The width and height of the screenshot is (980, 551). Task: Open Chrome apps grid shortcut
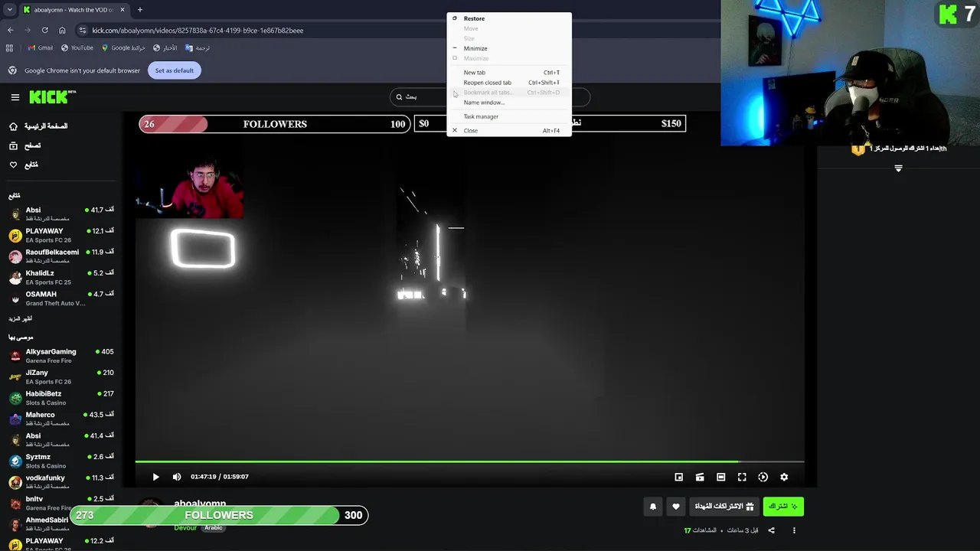point(9,48)
